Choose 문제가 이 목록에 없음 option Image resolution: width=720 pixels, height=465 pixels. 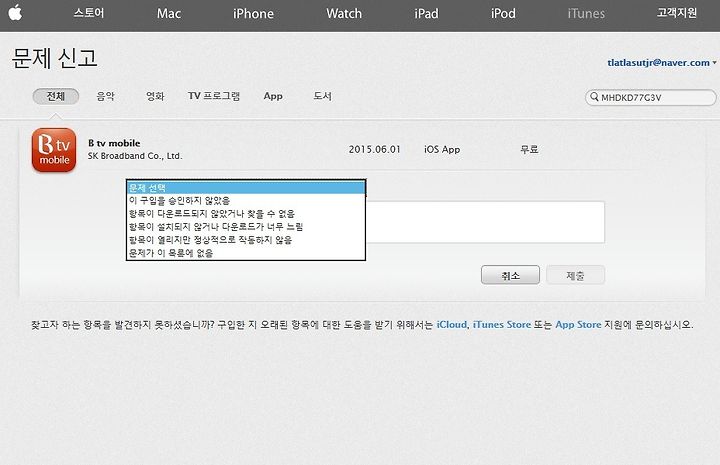pos(246,252)
